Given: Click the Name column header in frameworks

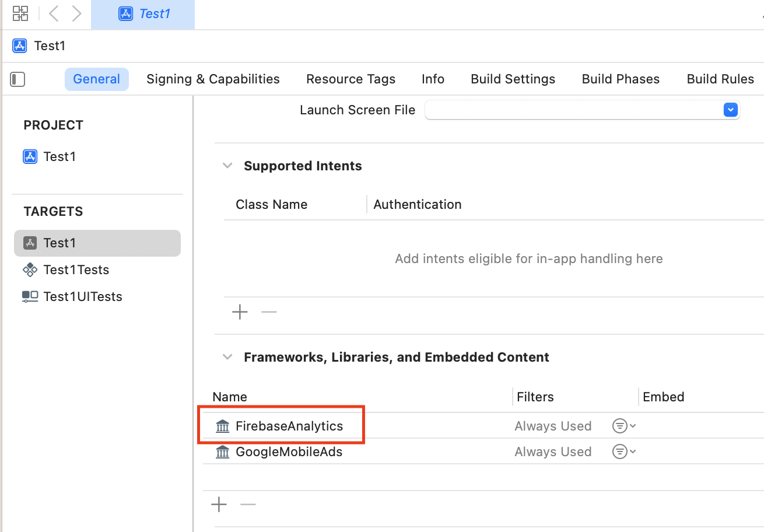Looking at the screenshot, I should tap(230, 397).
